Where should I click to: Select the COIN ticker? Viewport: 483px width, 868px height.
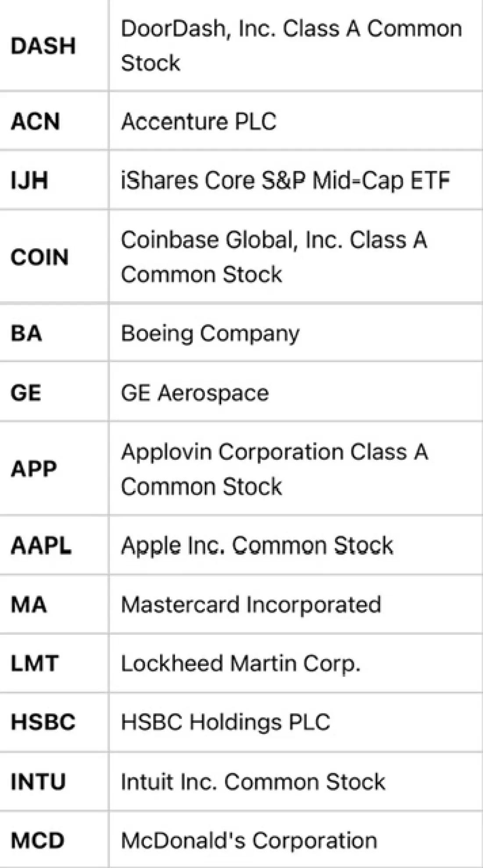[39, 257]
